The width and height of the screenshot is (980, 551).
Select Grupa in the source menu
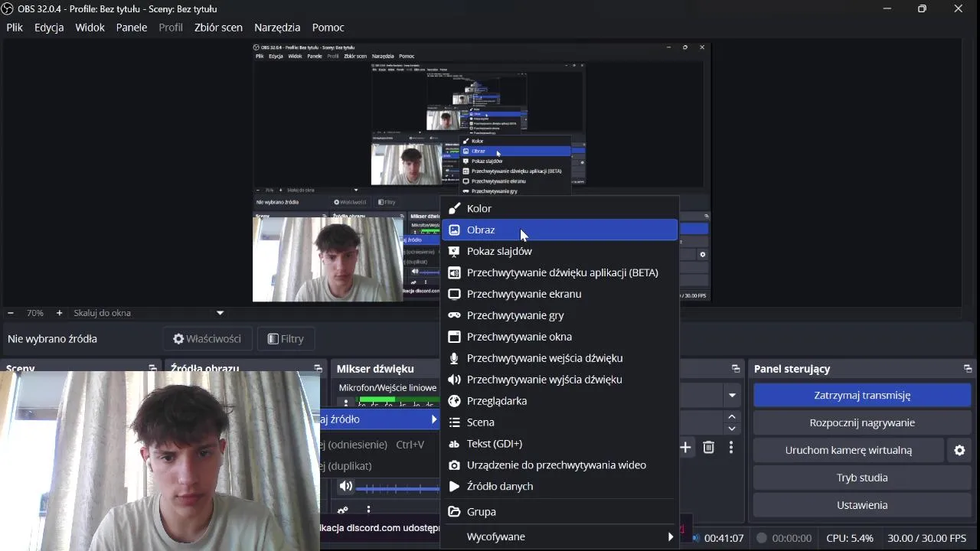coord(560,512)
